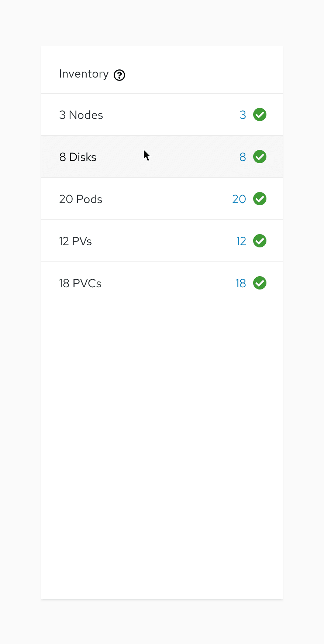Click the empty card area below the PVCs row
Image resolution: width=324 pixels, height=644 pixels.
tap(162, 443)
